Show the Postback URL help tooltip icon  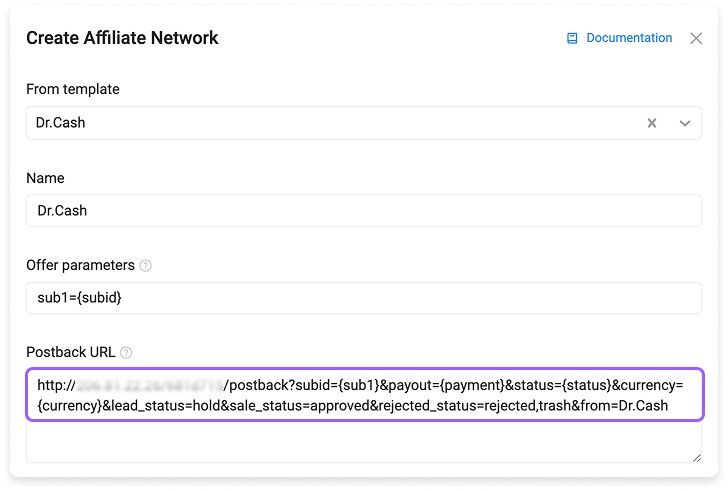tap(126, 353)
